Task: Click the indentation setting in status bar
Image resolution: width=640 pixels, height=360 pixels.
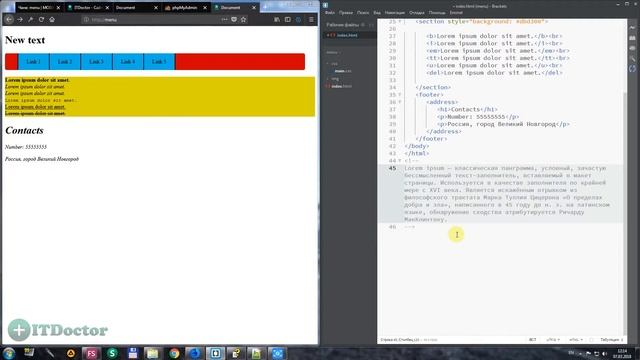Action: pos(611,340)
